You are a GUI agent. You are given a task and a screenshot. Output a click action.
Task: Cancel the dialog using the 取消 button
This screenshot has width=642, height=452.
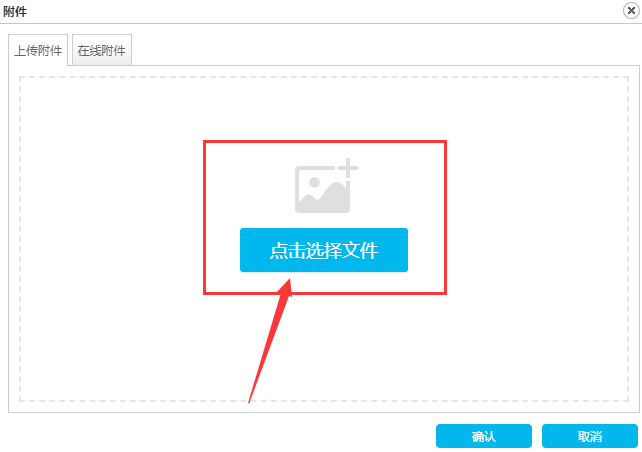point(590,436)
